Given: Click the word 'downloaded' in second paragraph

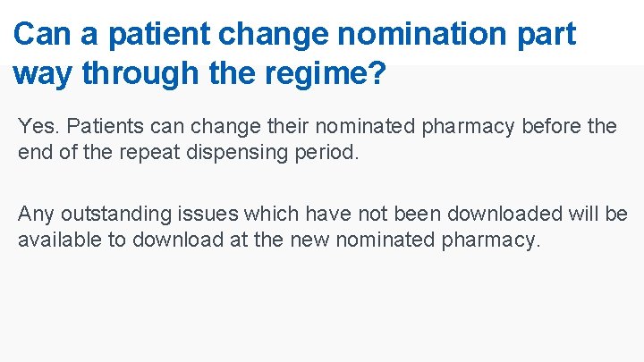Looking at the screenshot, I should coord(504,214).
